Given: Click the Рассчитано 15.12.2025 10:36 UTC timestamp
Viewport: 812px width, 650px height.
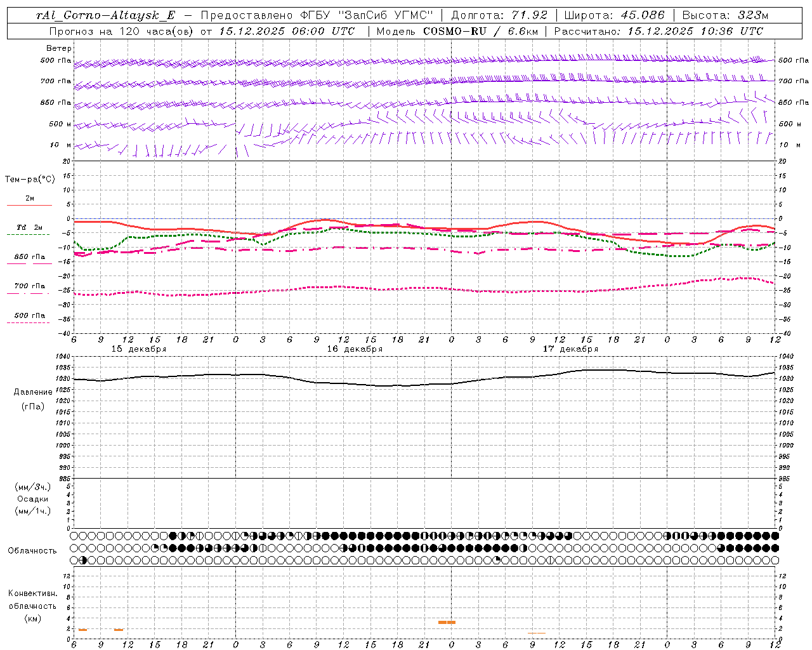Looking at the screenshot, I should [x=658, y=31].
